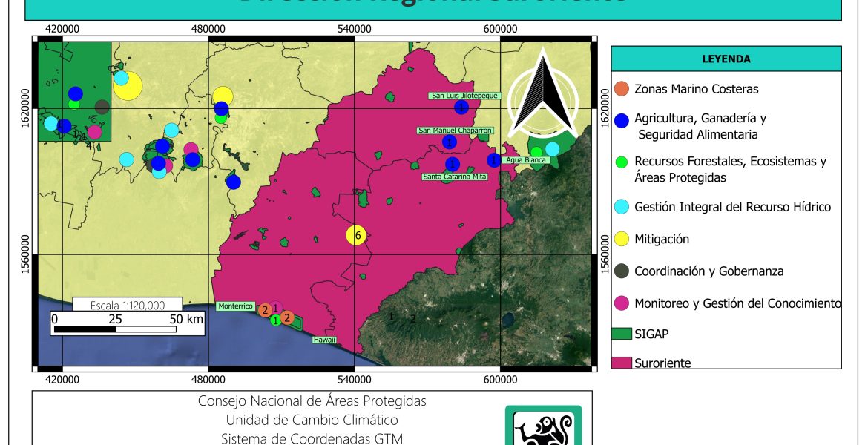Click the yellow Mitigación legend circle
Viewport: 868px width, 445px height.
pyautogui.click(x=622, y=239)
